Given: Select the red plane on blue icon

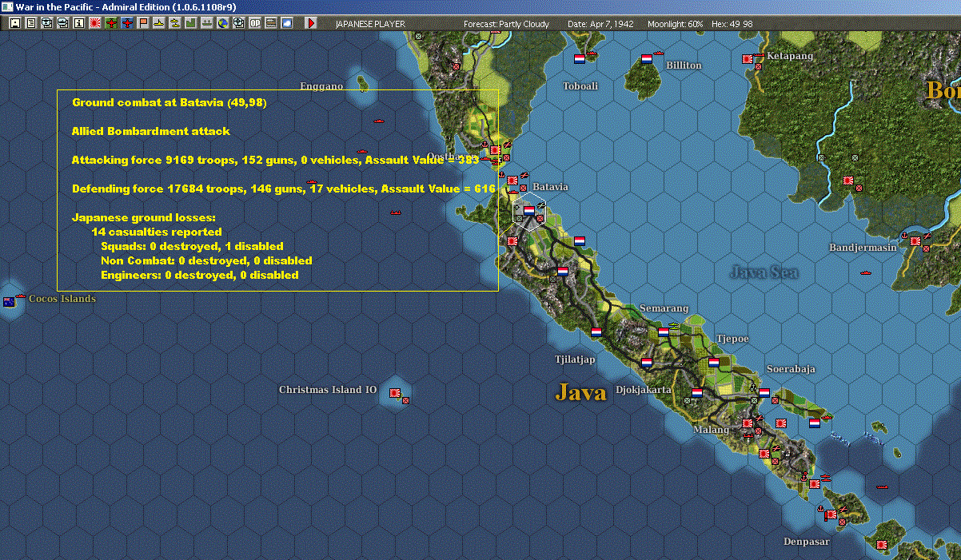Looking at the screenshot, I should [126, 23].
